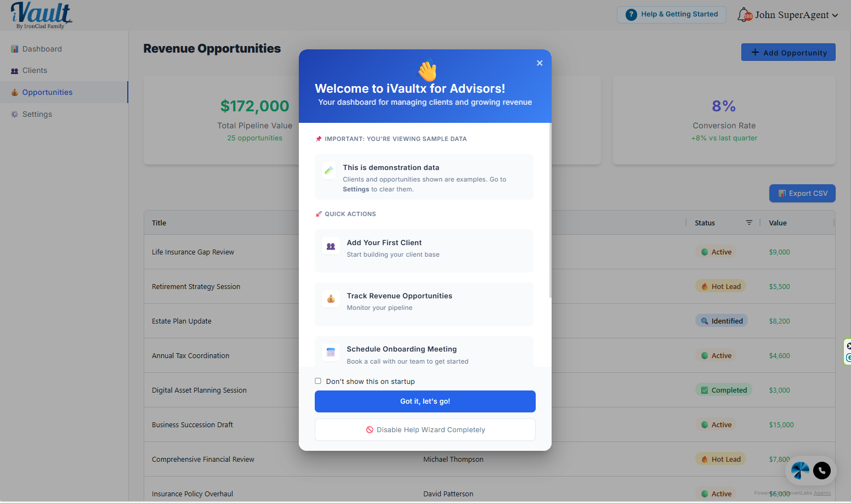Click the Insurance Policy Overhaul row title
Viewport: 851px width, 504px height.
point(192,494)
